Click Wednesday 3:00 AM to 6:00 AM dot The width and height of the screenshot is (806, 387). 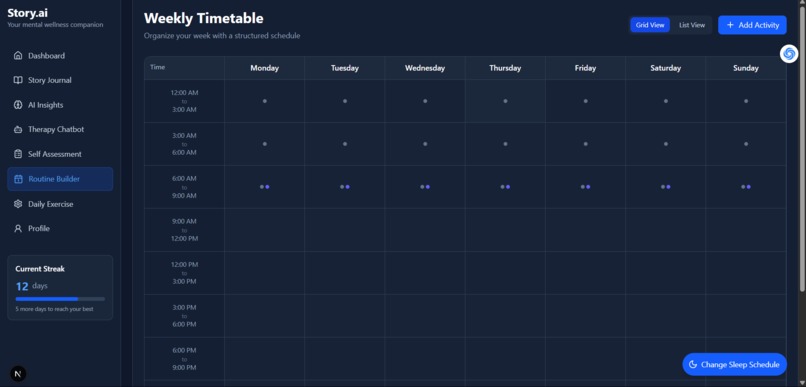click(425, 144)
